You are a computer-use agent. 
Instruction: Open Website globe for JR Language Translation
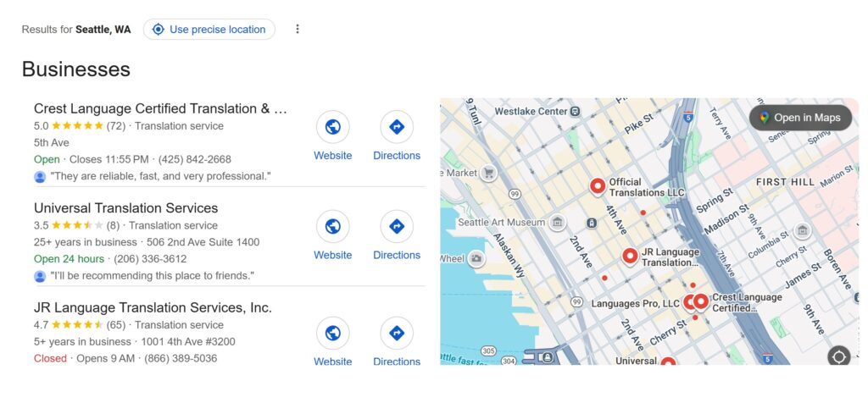tap(332, 333)
